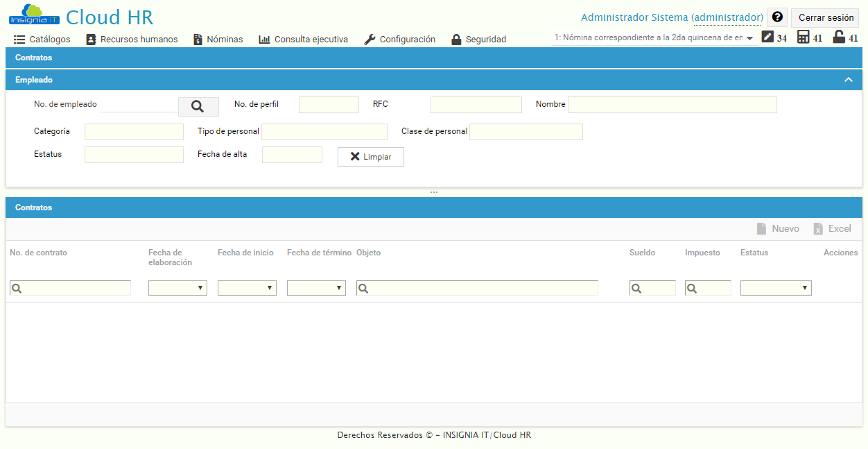Open the help question mark button

(776, 17)
